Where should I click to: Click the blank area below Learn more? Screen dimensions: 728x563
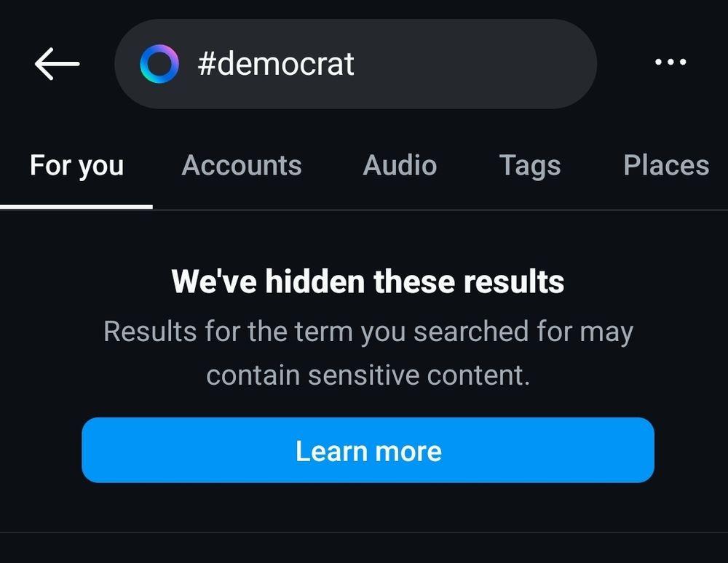click(368, 508)
